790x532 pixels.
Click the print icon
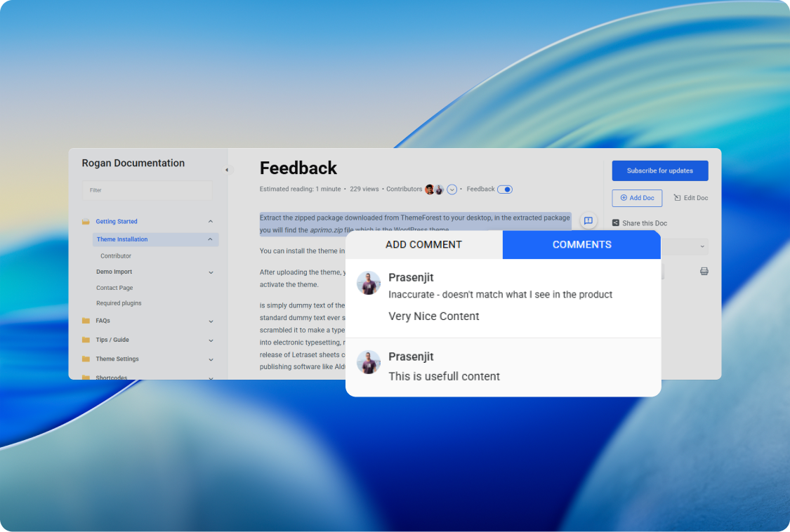coord(704,271)
